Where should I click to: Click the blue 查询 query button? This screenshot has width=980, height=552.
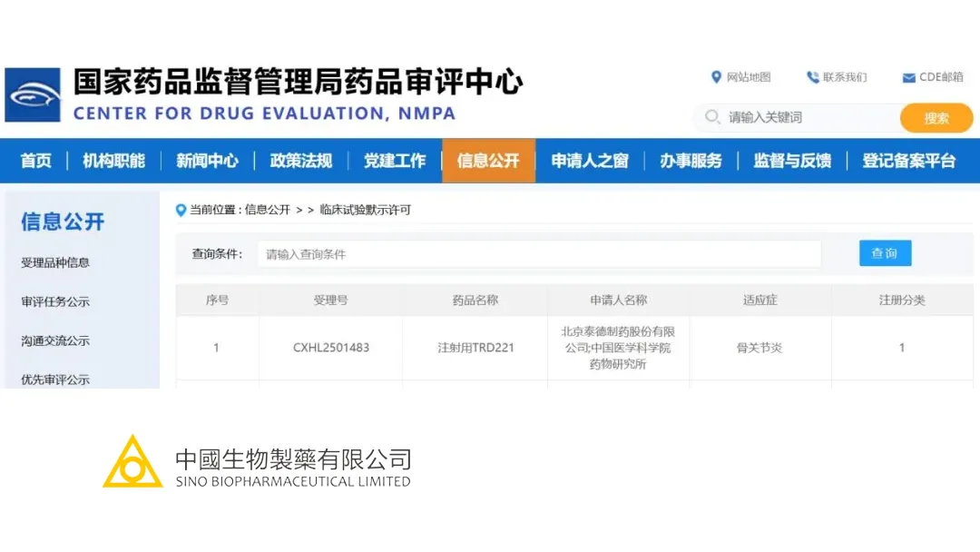(885, 253)
